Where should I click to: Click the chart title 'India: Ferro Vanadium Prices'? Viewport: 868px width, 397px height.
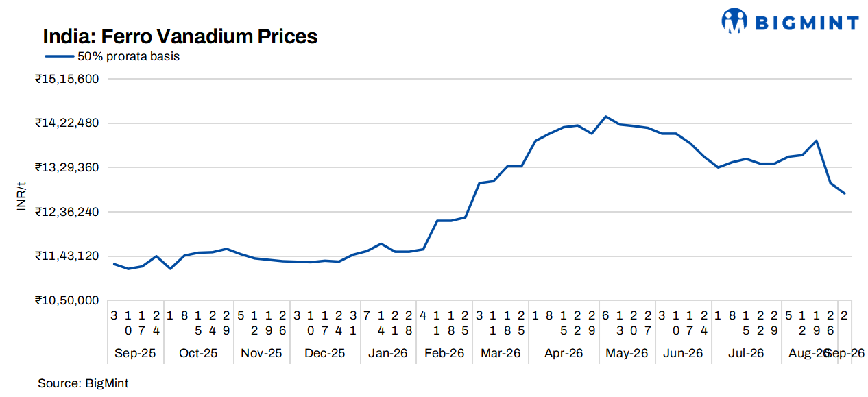[180, 36]
